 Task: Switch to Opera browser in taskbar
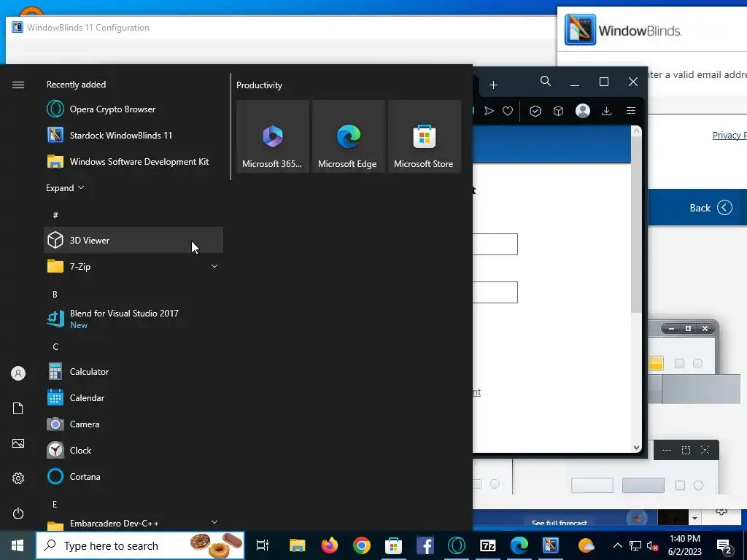(x=456, y=545)
